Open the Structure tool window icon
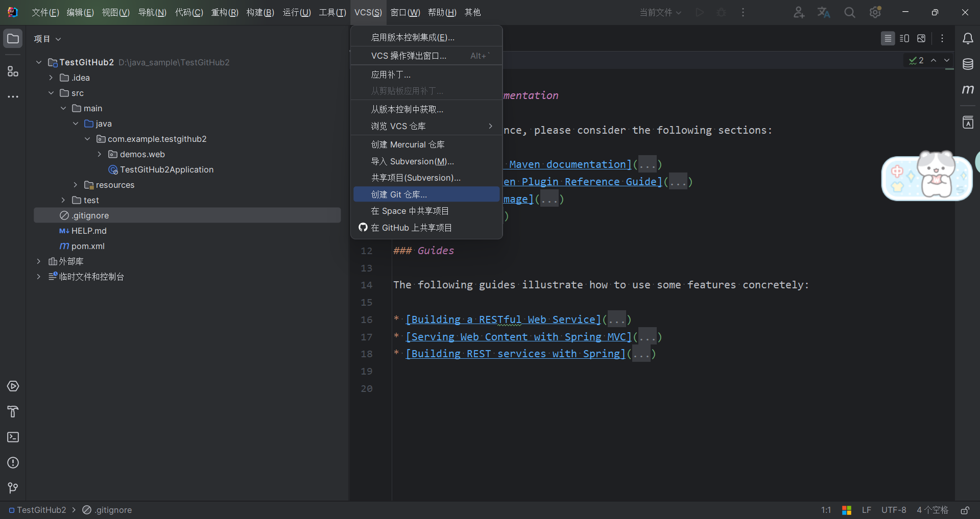The height and width of the screenshot is (519, 980). pyautogui.click(x=13, y=71)
